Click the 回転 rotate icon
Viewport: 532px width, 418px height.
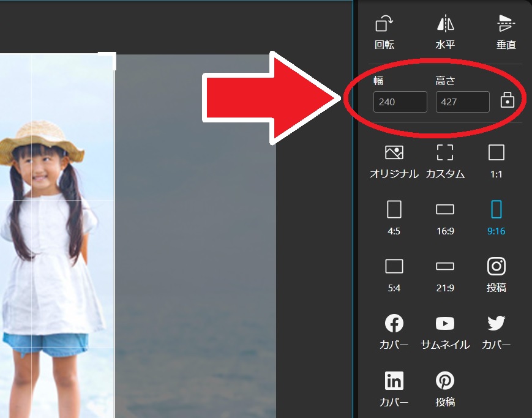[x=384, y=24]
